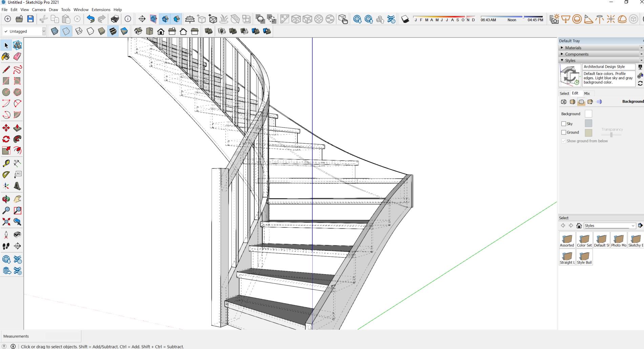The width and height of the screenshot is (644, 349).
Task: Pick the Protractor tool
Action: coord(6,174)
